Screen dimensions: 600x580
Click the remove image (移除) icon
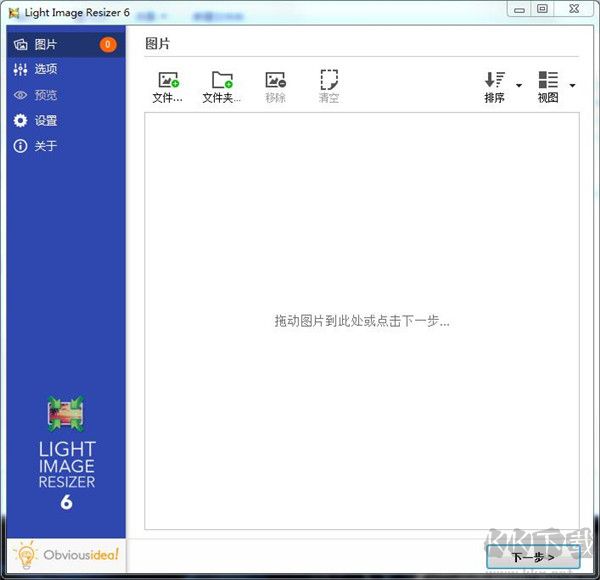(x=276, y=80)
